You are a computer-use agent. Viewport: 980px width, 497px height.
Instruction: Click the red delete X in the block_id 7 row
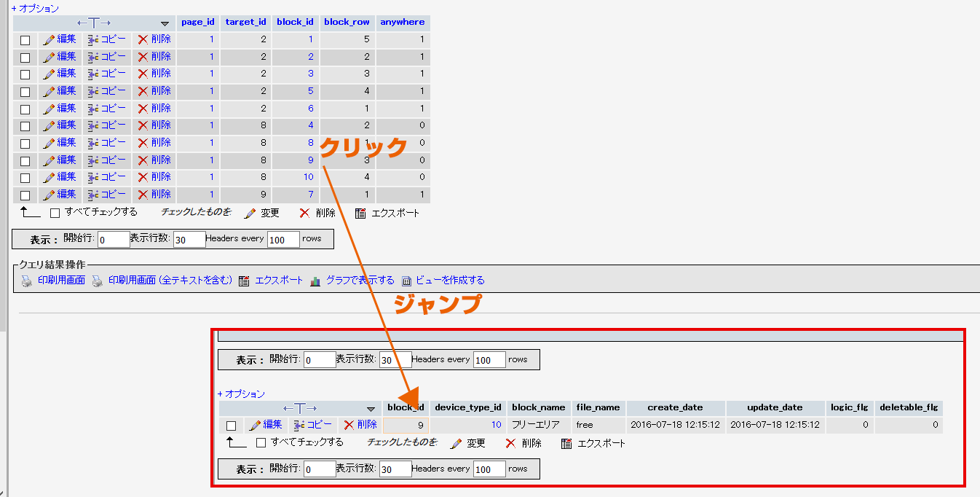pyautogui.click(x=143, y=195)
